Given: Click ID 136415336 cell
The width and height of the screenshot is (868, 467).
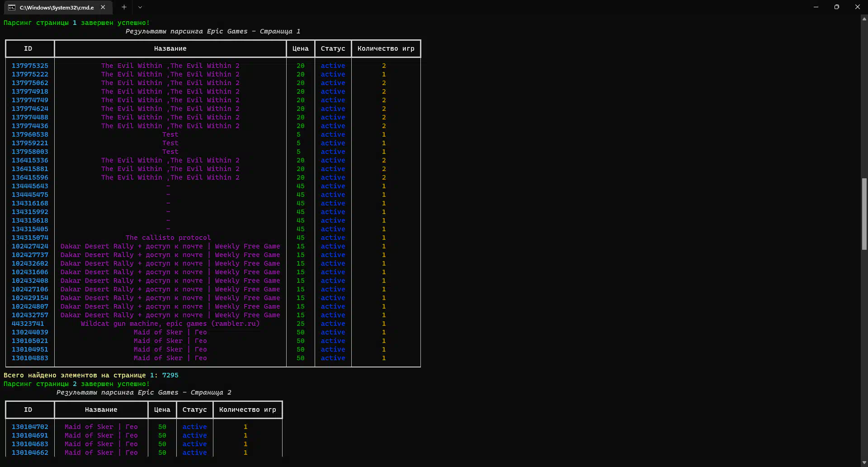Looking at the screenshot, I should click(30, 160).
